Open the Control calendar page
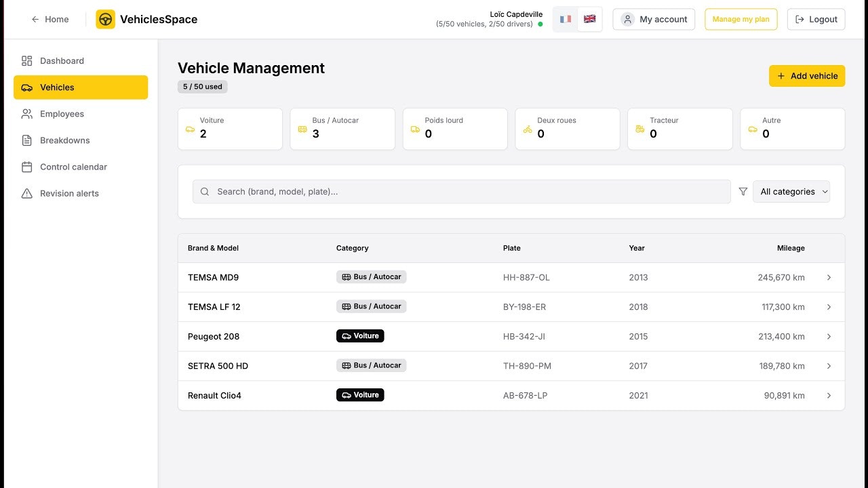Screen dimensions: 868x488 [x=73, y=167]
